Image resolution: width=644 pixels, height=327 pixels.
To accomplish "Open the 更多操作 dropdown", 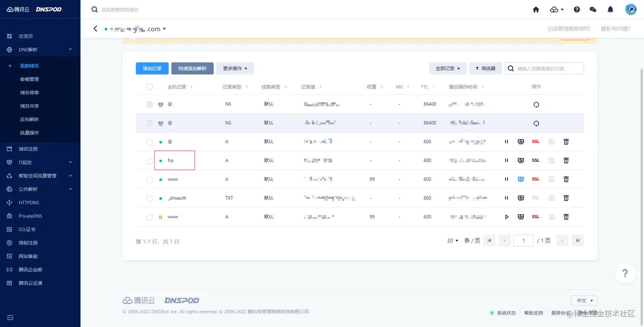I will coord(235,69).
